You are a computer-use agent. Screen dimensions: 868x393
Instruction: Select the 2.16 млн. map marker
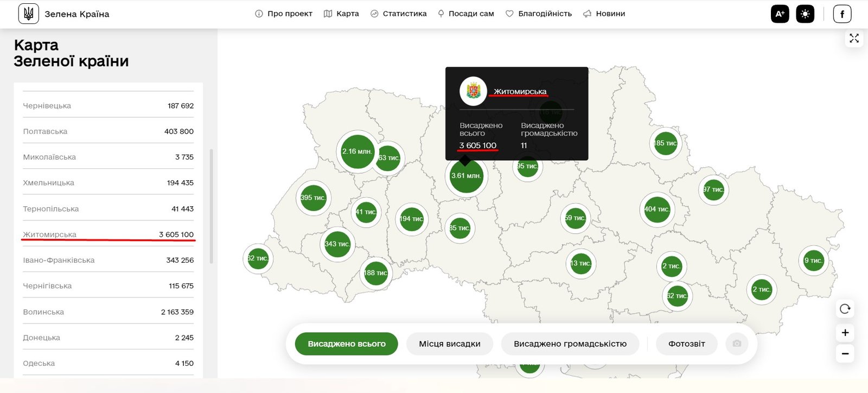pyautogui.click(x=358, y=151)
